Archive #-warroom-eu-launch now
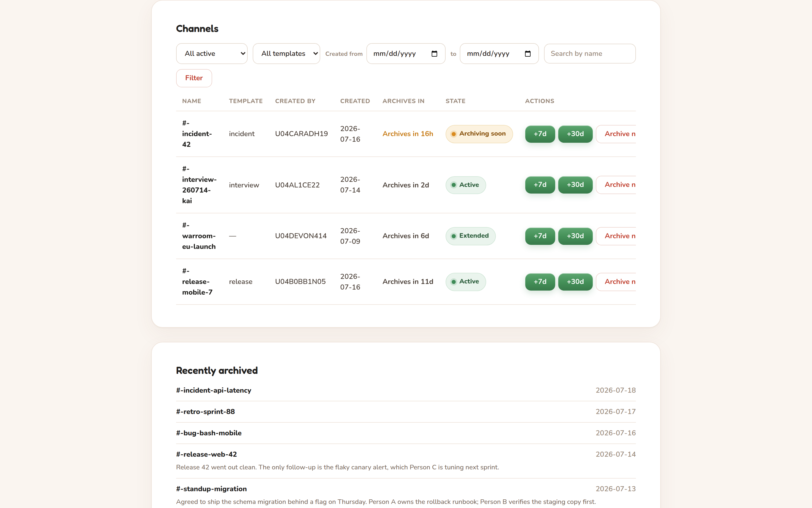 pos(616,236)
